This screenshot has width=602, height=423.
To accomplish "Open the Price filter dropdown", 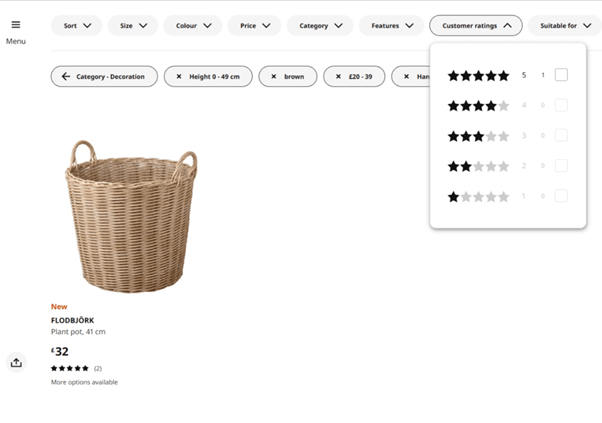I will tap(254, 26).
